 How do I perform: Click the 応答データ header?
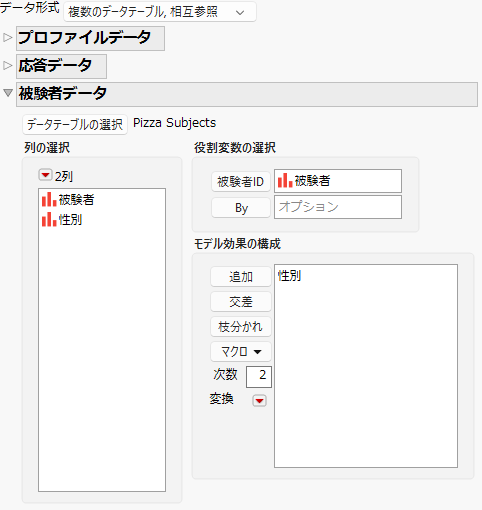(61, 66)
